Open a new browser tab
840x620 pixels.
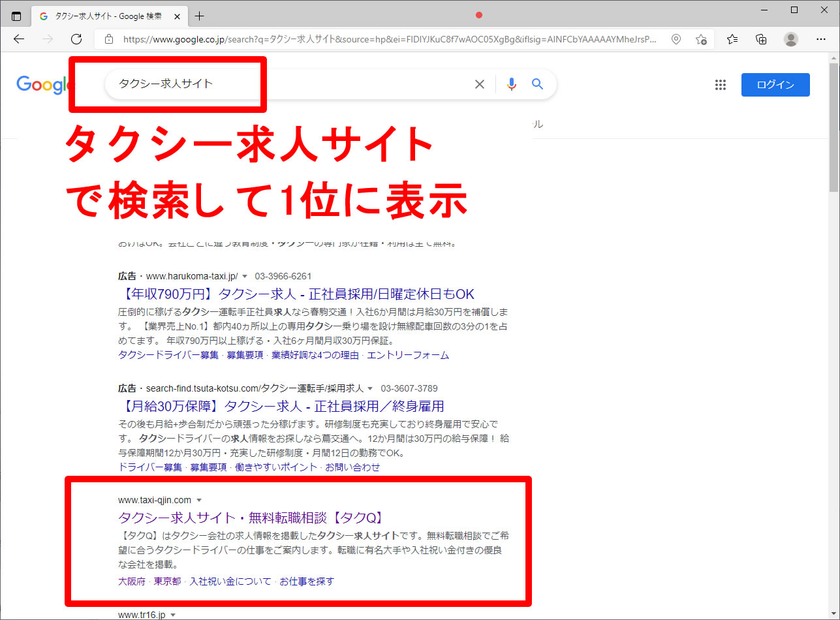[200, 16]
